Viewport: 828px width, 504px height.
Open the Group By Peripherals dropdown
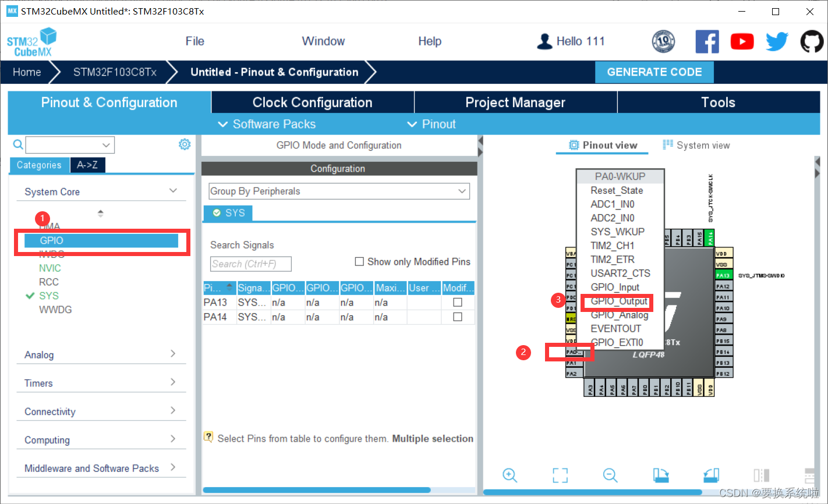point(339,191)
